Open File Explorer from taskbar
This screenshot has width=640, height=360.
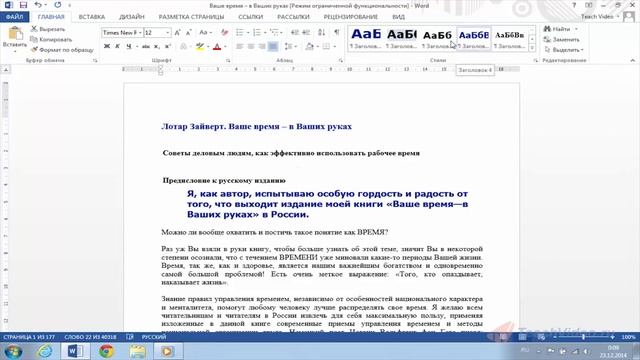pyautogui.click(x=138, y=351)
